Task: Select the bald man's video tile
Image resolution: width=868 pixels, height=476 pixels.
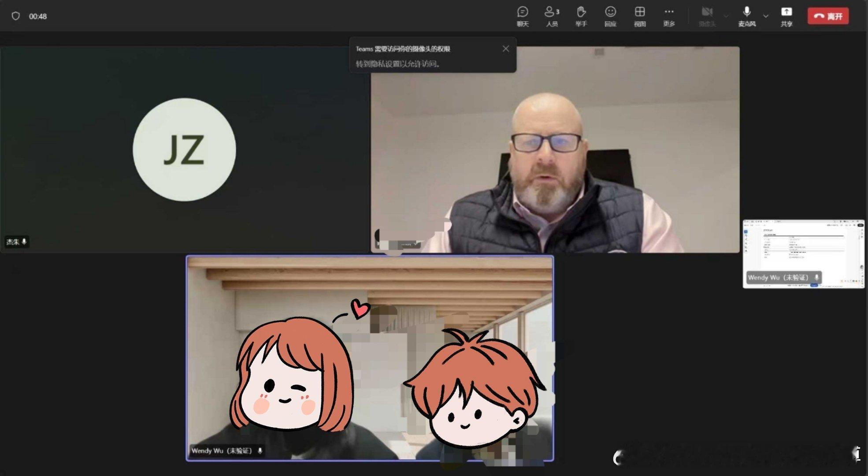Action: click(555, 150)
